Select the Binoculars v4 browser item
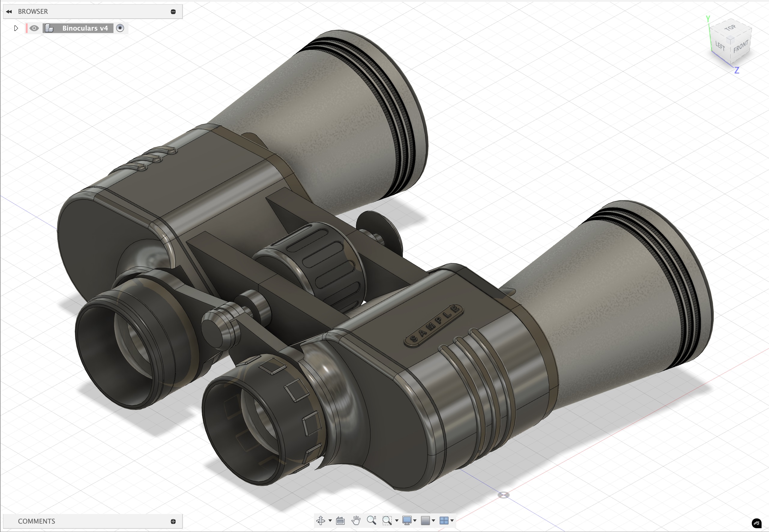This screenshot has width=769, height=532. 85,28
